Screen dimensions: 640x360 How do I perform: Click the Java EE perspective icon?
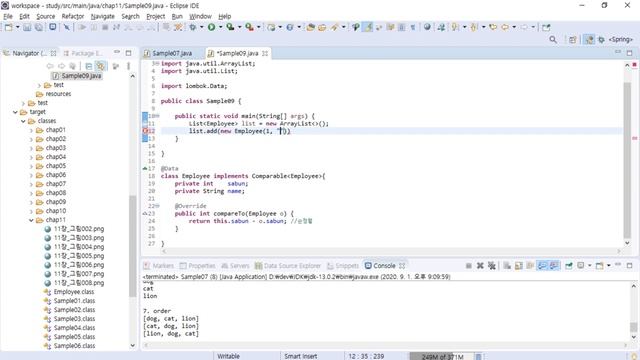click(x=589, y=40)
